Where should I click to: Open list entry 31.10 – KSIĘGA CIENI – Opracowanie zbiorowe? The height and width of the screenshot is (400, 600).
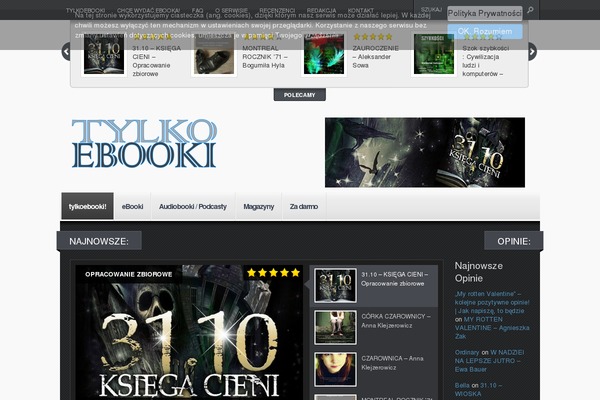(395, 279)
